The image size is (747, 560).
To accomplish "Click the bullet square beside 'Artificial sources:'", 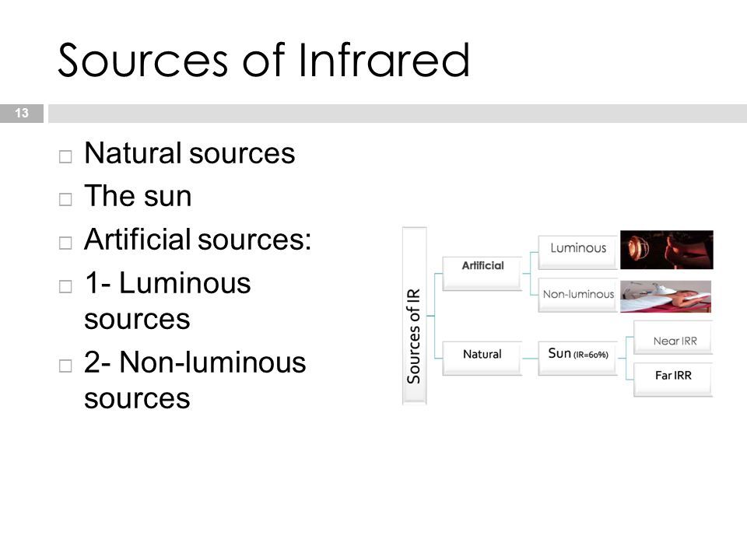I will [65, 243].
